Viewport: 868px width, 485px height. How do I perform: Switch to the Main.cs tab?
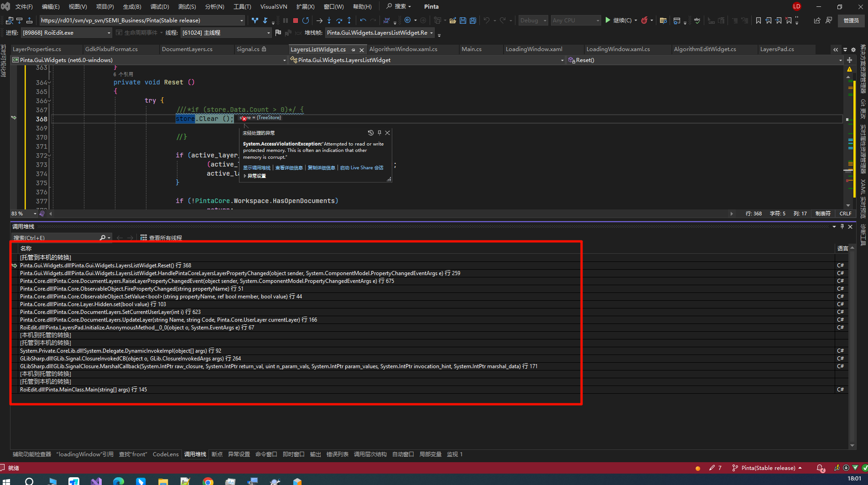[472, 49]
